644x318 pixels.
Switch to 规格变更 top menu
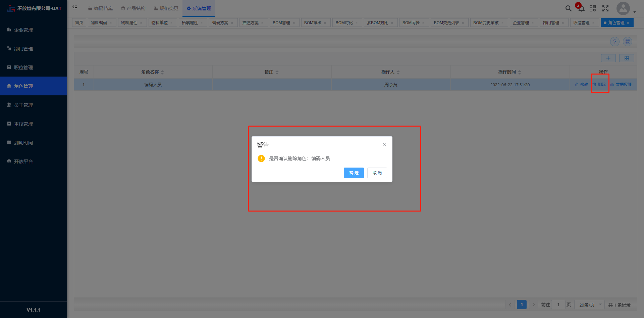(166, 8)
